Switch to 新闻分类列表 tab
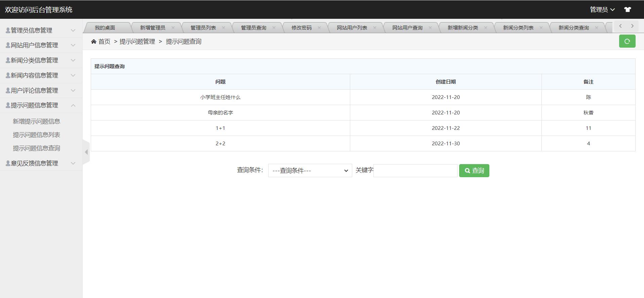The height and width of the screenshot is (298, 644). coord(518,28)
